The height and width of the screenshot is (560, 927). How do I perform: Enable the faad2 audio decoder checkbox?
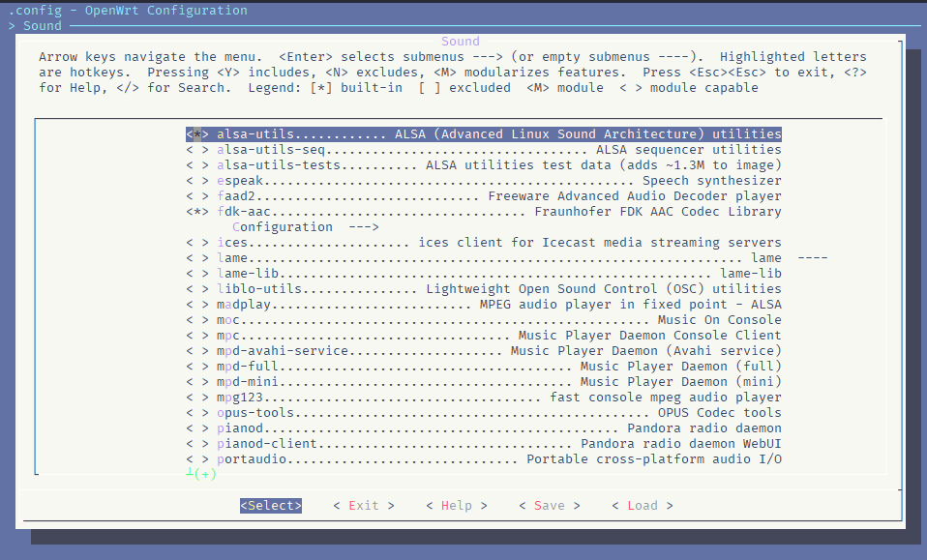(x=197, y=196)
